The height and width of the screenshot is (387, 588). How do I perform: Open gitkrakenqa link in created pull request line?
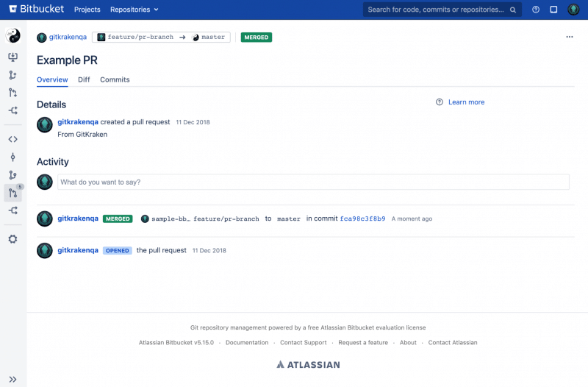[x=78, y=122]
